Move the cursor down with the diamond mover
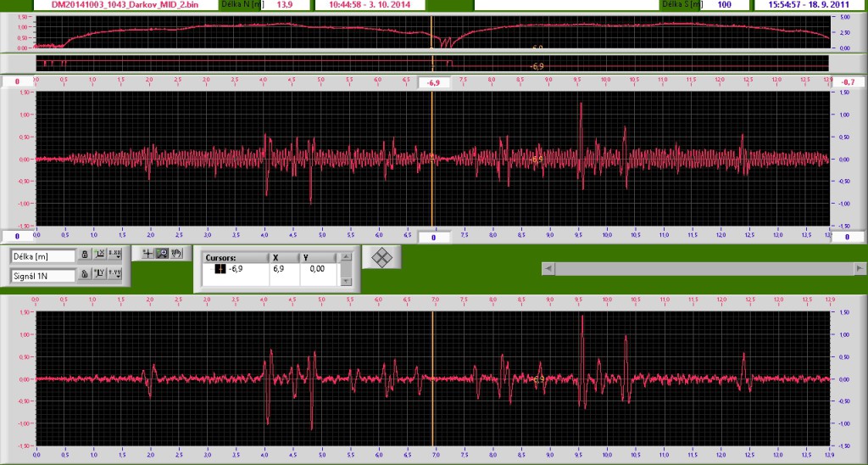This screenshot has height=465, width=868. coord(381,265)
